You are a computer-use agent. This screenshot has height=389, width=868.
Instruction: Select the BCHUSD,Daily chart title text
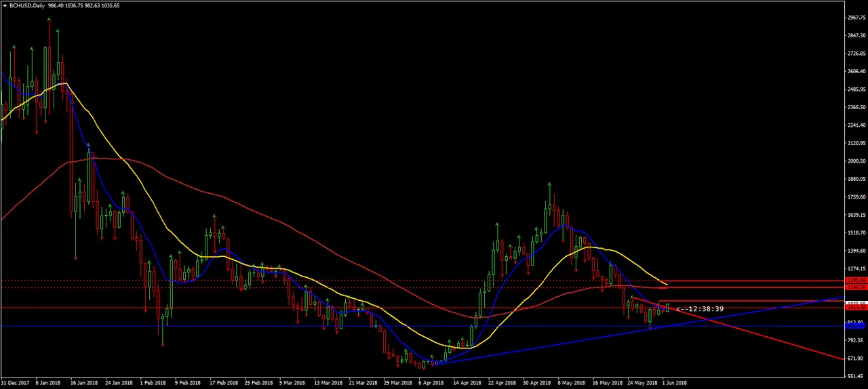pyautogui.click(x=27, y=5)
